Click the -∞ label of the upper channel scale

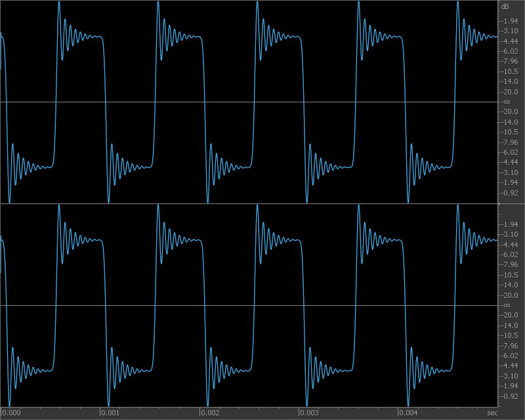pos(506,102)
